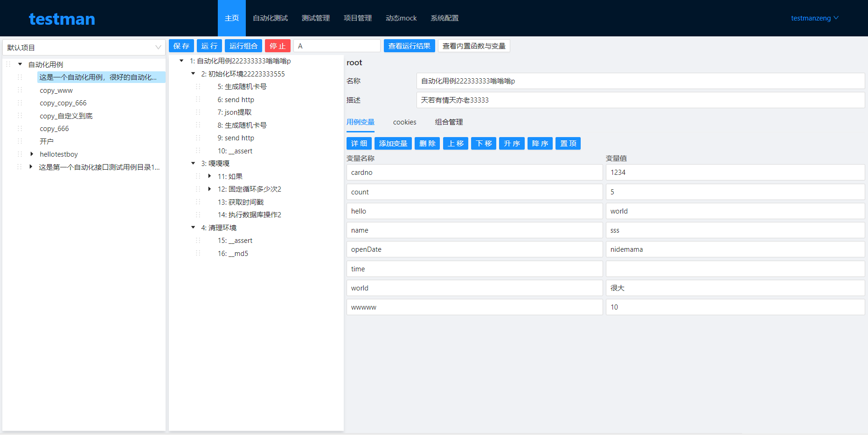Click the red 停止 button
This screenshot has width=868, height=435.
278,46
